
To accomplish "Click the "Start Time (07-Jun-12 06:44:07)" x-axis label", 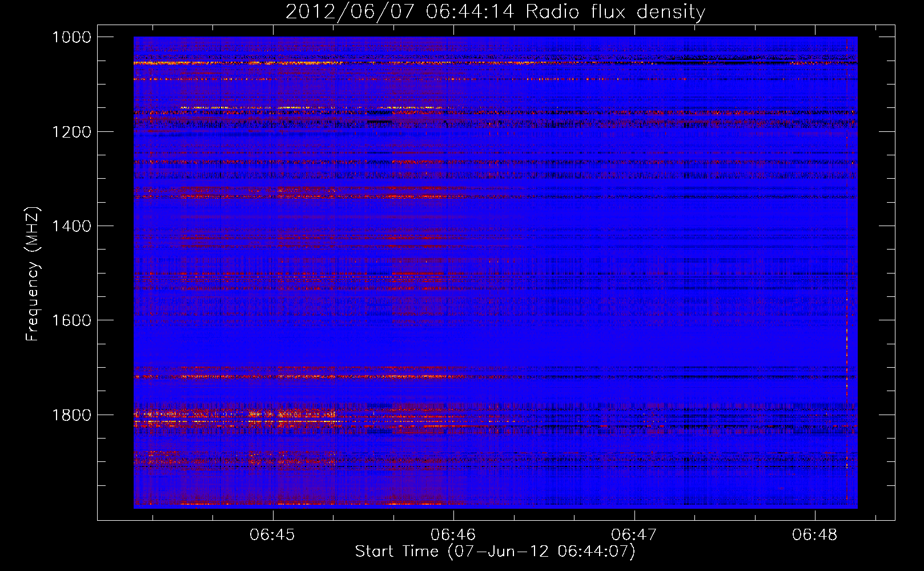I will pyautogui.click(x=495, y=552).
